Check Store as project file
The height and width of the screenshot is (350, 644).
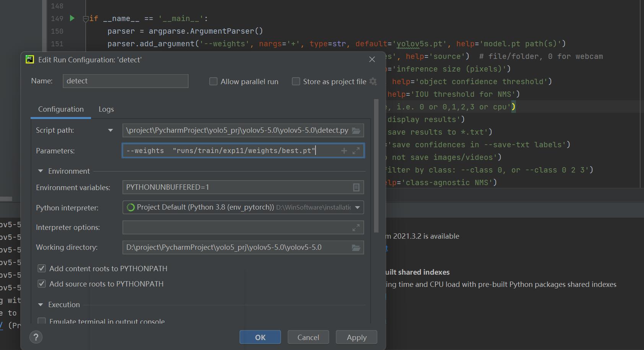[x=296, y=81]
